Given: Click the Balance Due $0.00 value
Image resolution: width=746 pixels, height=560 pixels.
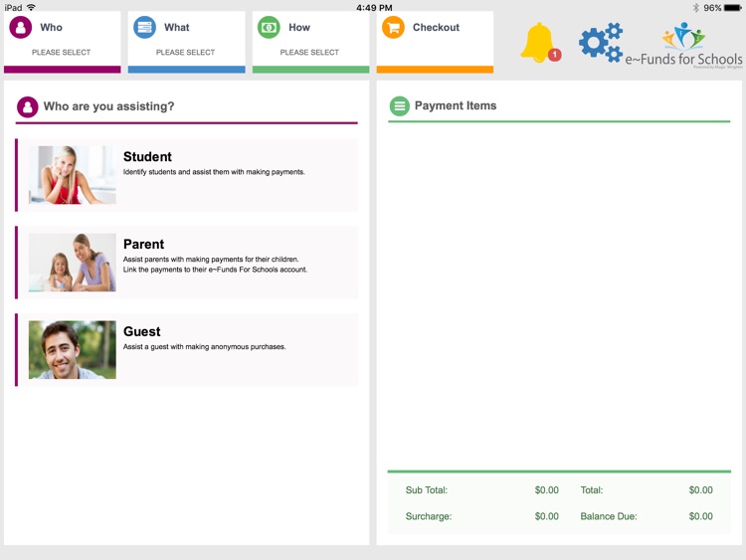Looking at the screenshot, I should click(x=701, y=516).
